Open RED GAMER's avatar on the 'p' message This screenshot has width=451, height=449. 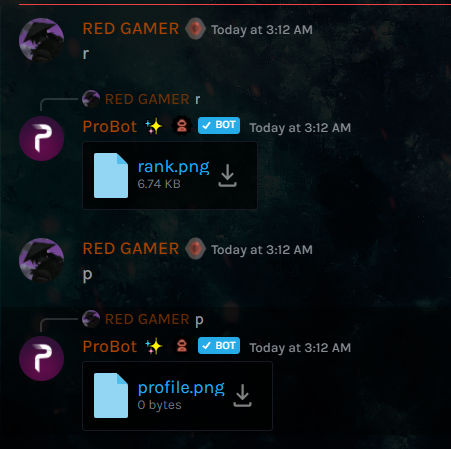click(42, 260)
